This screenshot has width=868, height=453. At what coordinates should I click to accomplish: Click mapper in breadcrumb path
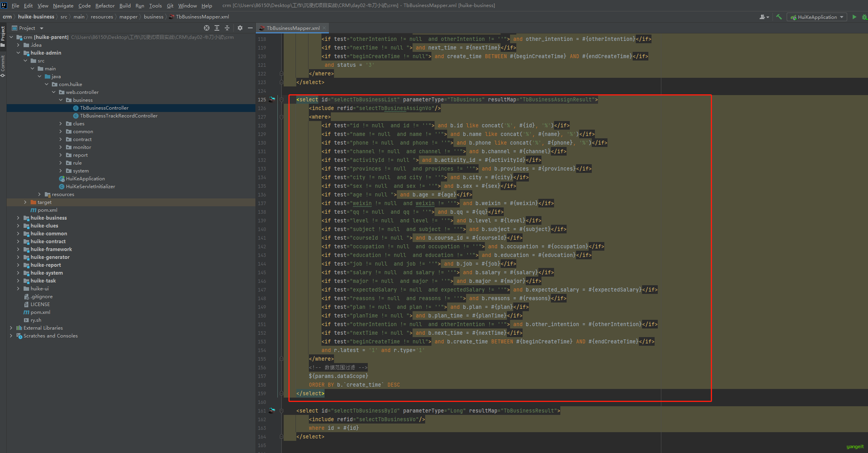coord(128,17)
